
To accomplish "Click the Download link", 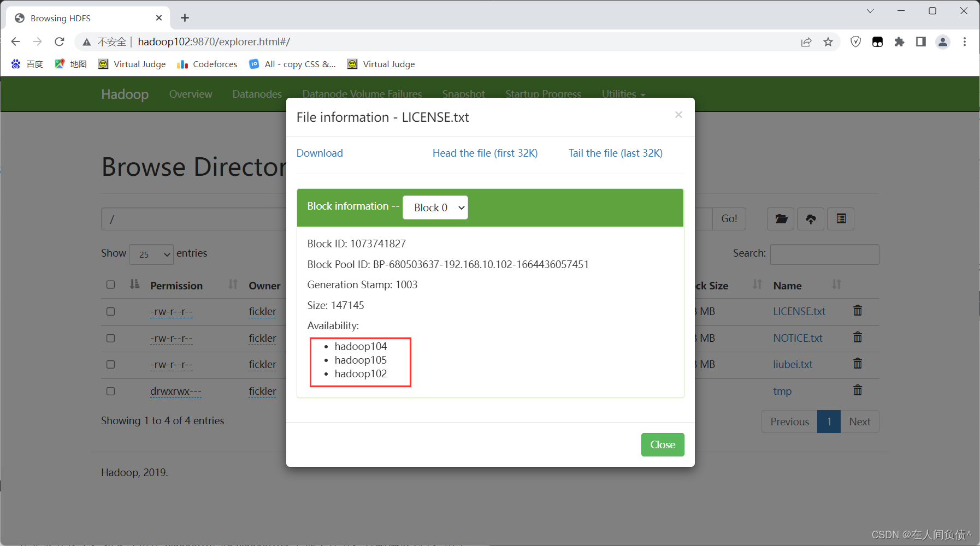I will point(320,153).
